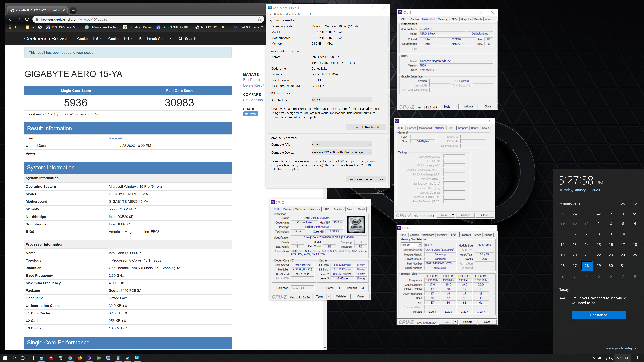Open Compute Device GeForce RTX dropdown
The width and height of the screenshot is (644, 362).
click(341, 152)
